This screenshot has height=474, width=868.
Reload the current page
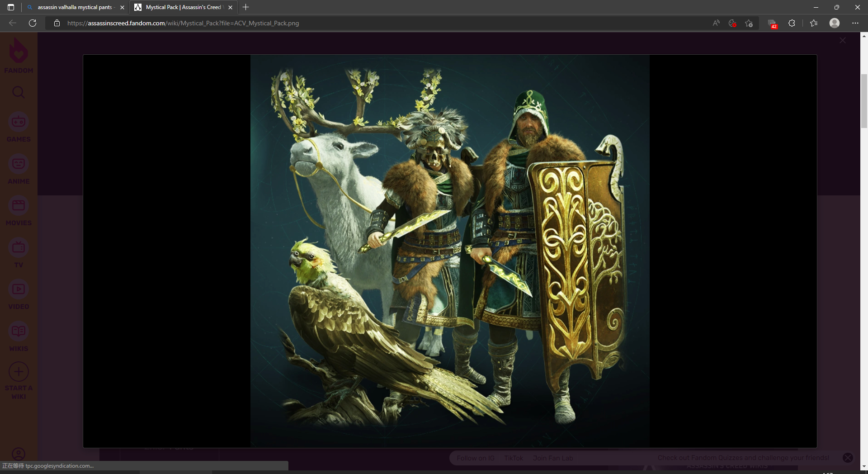tap(33, 23)
